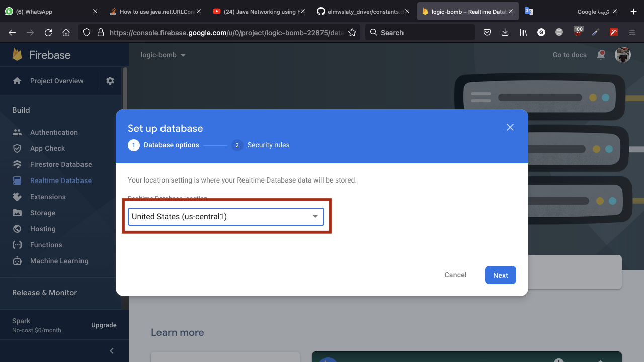Click the browser URL address field
Screen dimensions: 644x362
[226, 32]
